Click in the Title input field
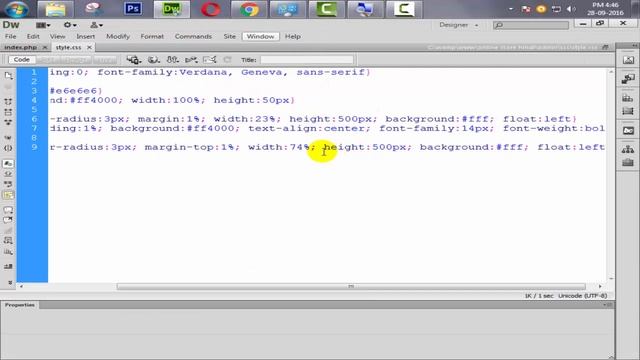The width and height of the screenshot is (640, 360). [307, 60]
